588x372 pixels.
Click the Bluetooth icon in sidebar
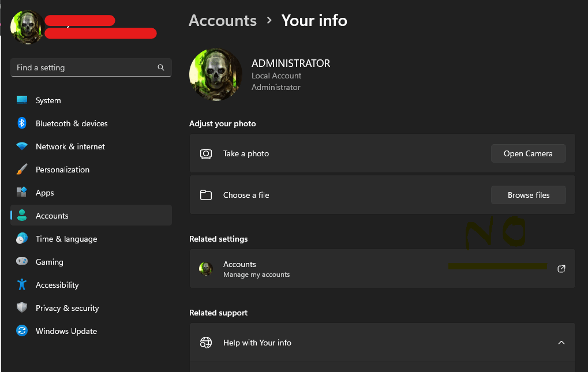tap(22, 123)
